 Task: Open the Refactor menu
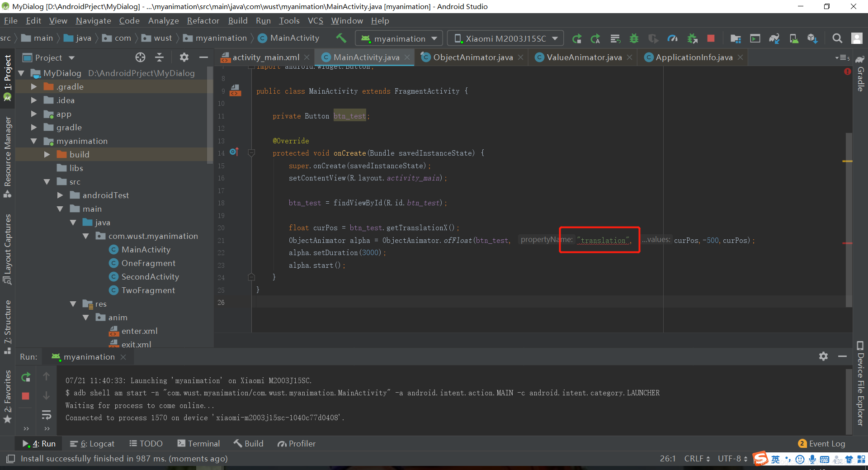point(203,21)
